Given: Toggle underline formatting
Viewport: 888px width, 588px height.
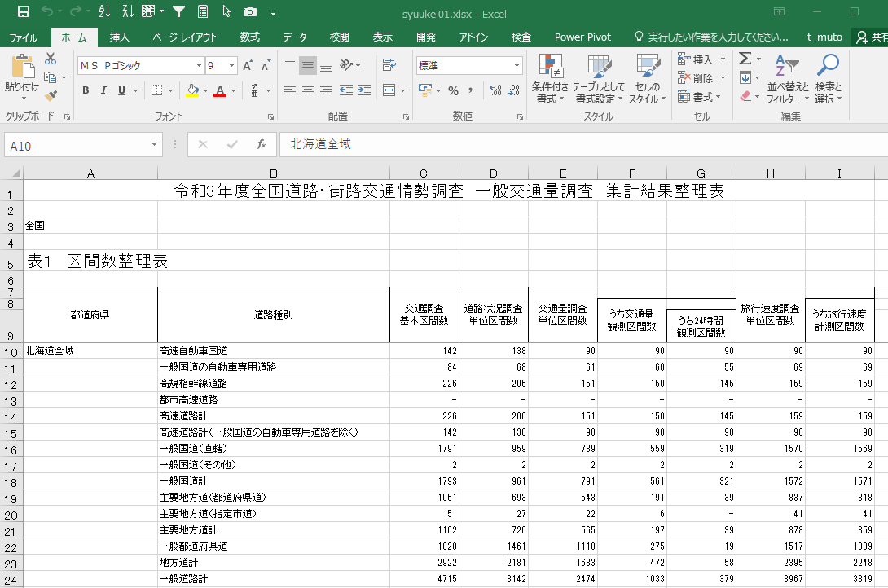Looking at the screenshot, I should pos(121,90).
